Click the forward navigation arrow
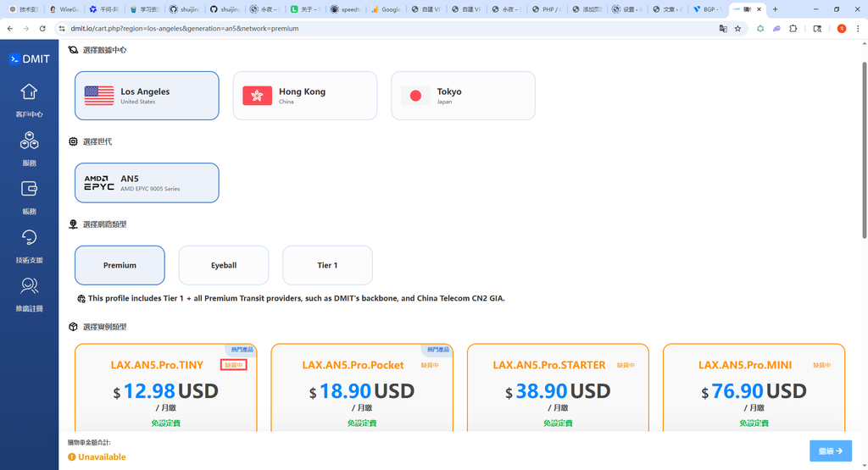Viewport: 868px width, 470px height. [26, 28]
